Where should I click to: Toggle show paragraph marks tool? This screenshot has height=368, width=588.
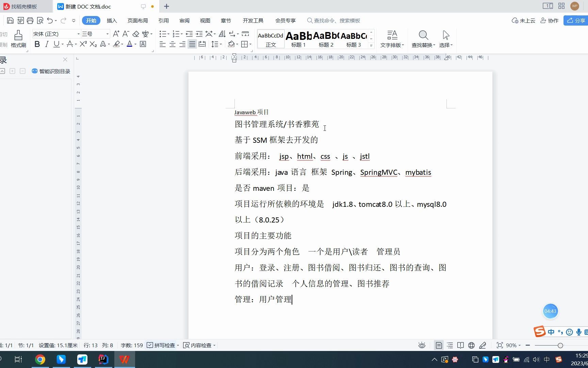coord(232,34)
